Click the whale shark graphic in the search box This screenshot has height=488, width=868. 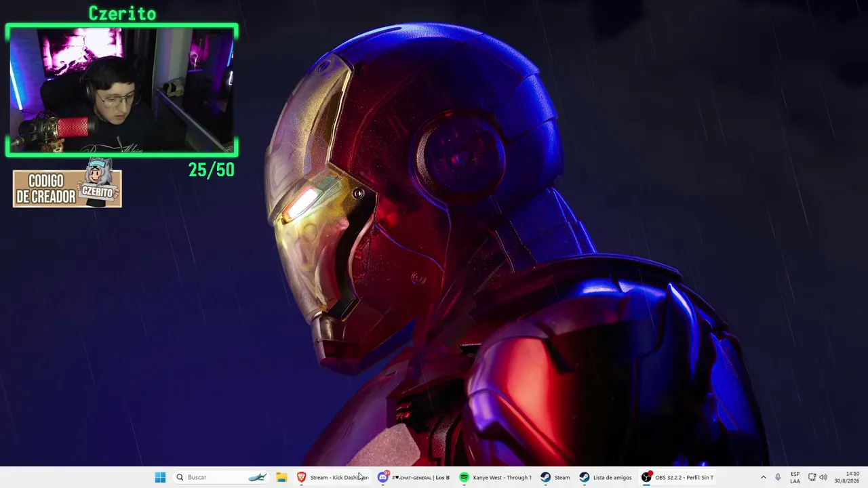(x=257, y=477)
